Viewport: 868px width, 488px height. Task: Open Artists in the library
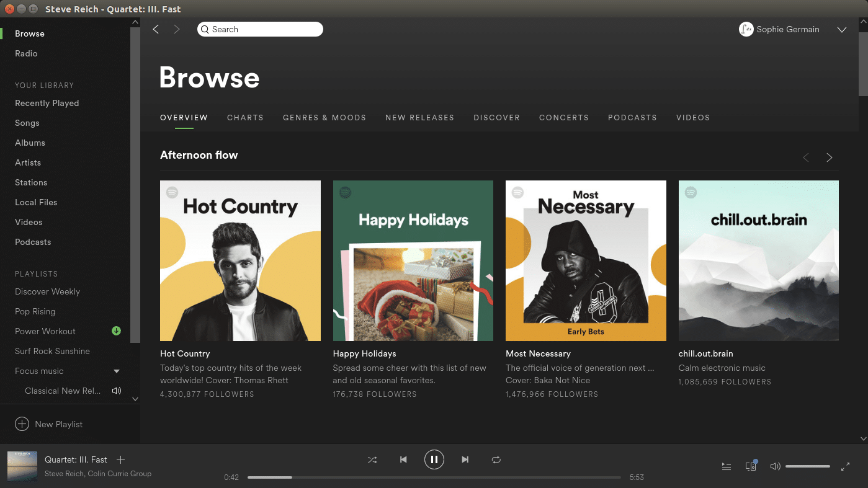(x=28, y=162)
